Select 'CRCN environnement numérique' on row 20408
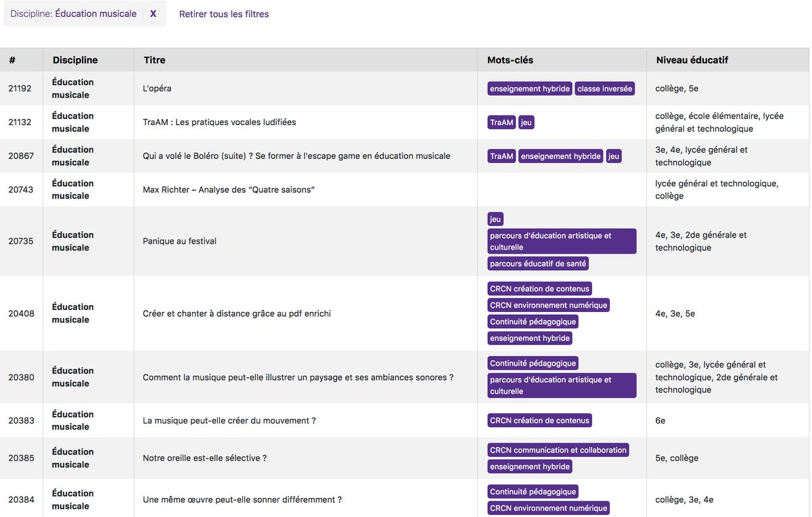 [x=548, y=305]
